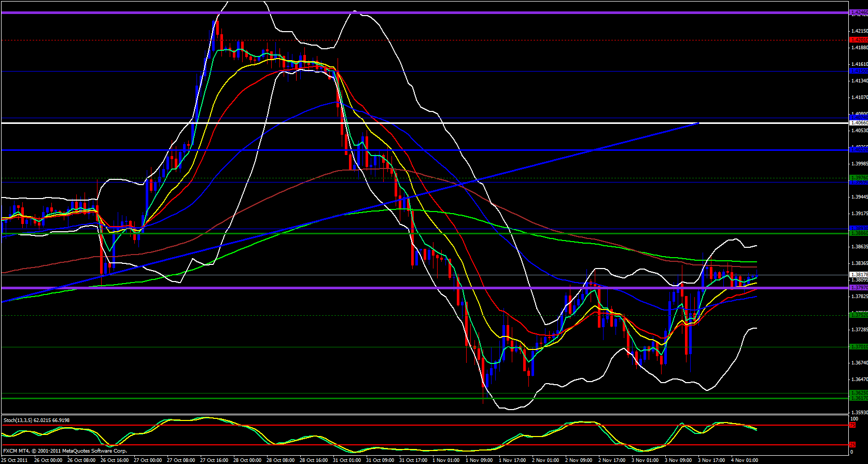This screenshot has width=868, height=464.
Task: Click the Stoch(13,3,5) indicator label
Action: coord(36,420)
